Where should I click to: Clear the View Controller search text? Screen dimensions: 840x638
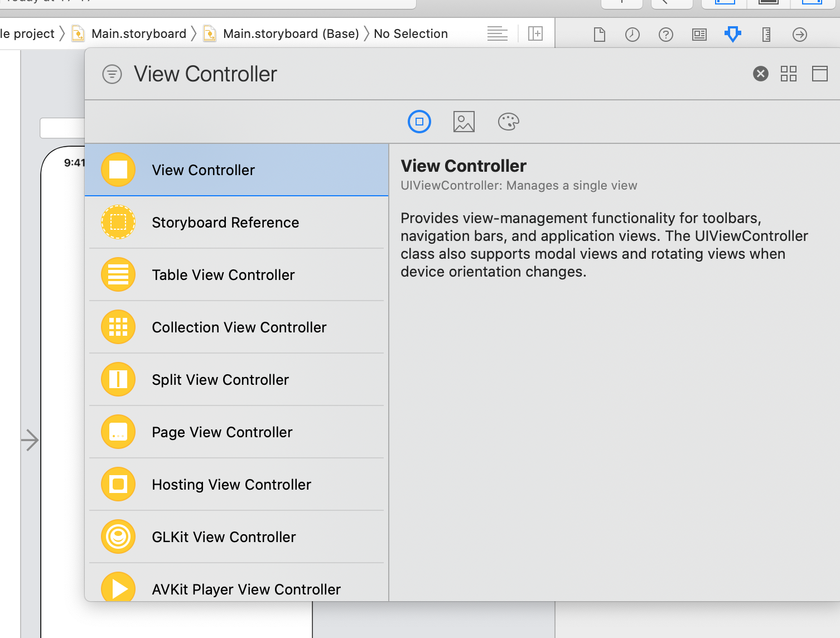point(760,73)
